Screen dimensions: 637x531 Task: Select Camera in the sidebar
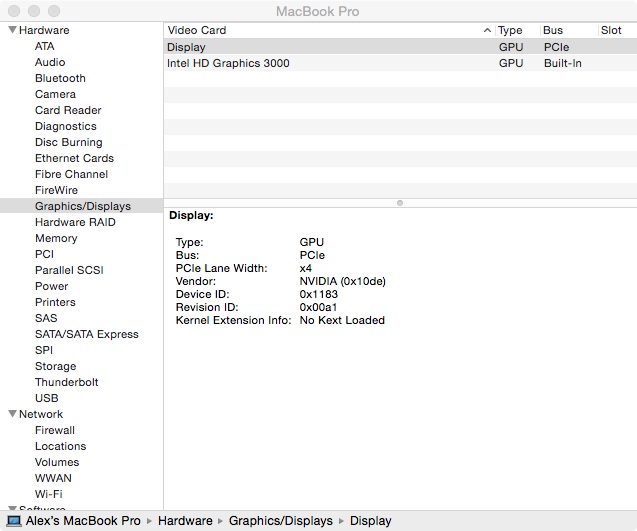click(55, 94)
